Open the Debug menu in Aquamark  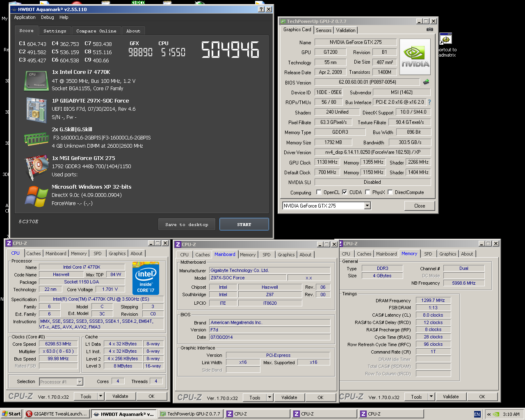[47, 17]
